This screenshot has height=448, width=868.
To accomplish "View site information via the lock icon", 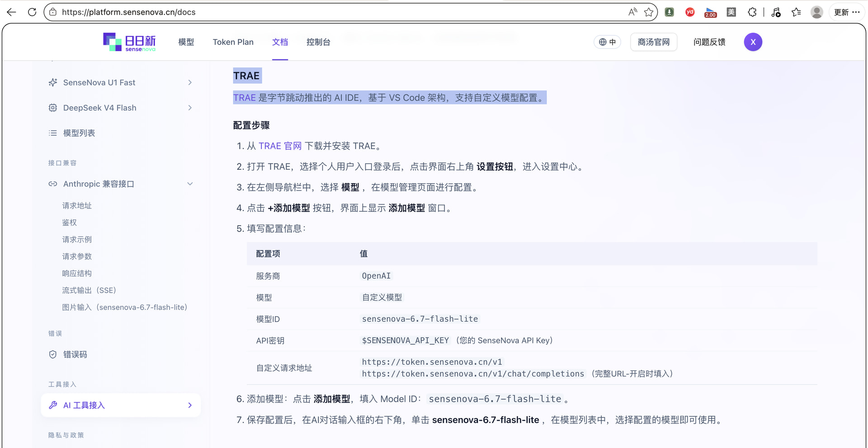I will click(x=53, y=12).
